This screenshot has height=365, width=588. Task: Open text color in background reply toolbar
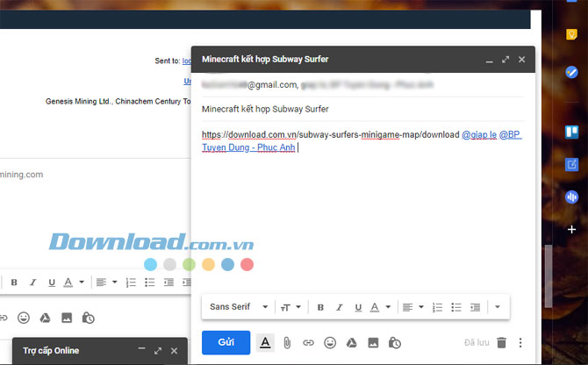pos(74,283)
